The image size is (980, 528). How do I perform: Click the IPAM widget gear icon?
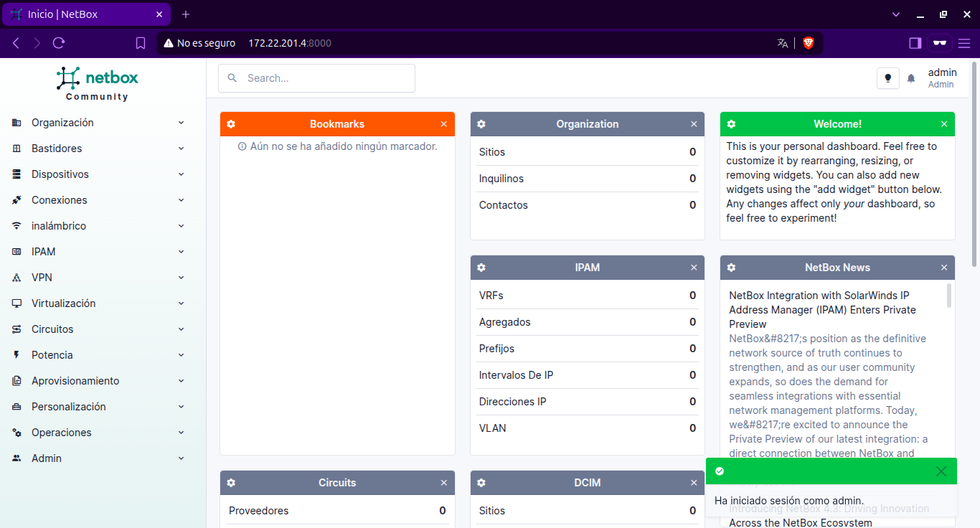[x=481, y=268]
